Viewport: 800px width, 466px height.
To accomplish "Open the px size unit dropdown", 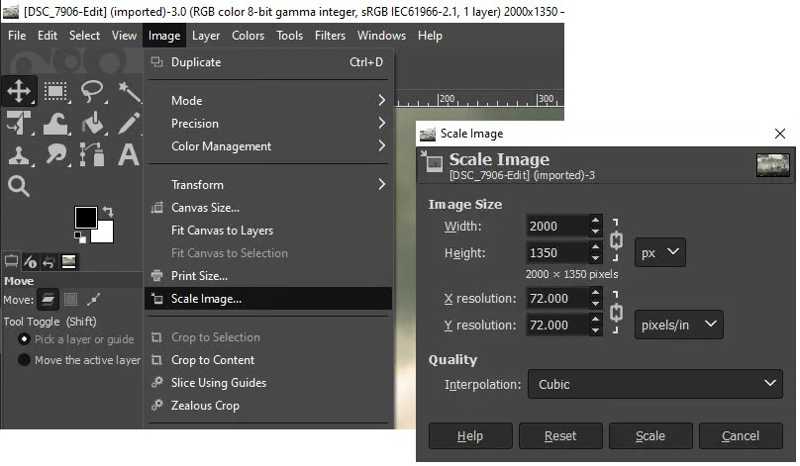I will click(660, 252).
